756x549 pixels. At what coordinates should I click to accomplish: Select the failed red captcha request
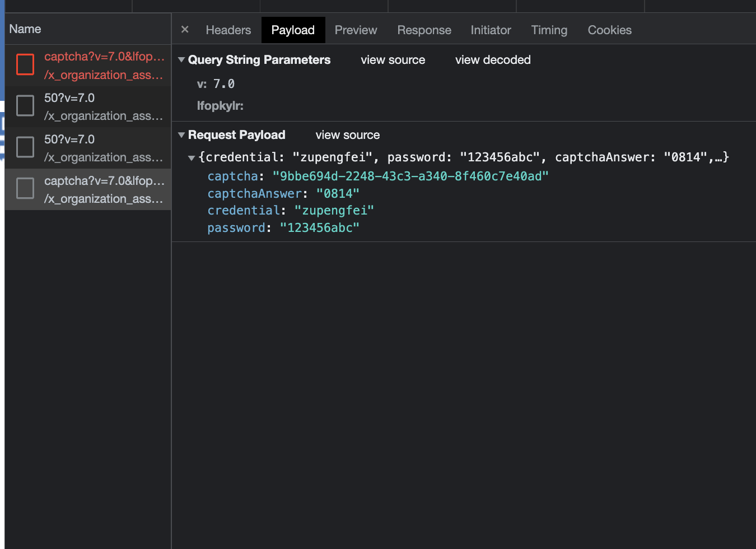coord(104,66)
